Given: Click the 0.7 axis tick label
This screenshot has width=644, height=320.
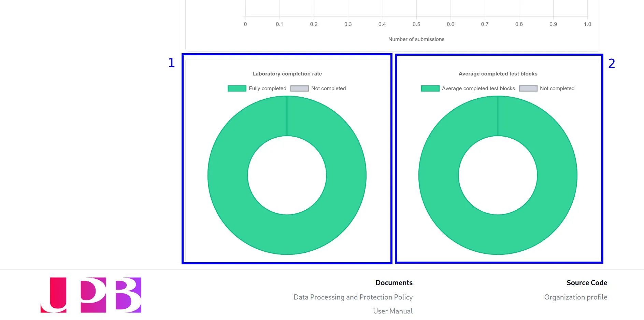Looking at the screenshot, I should [485, 24].
